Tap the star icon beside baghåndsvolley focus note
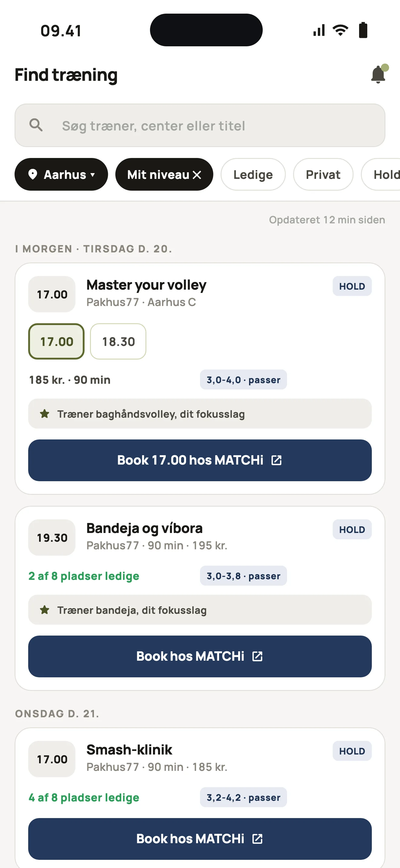Screen dimensions: 400x868 [x=45, y=413]
